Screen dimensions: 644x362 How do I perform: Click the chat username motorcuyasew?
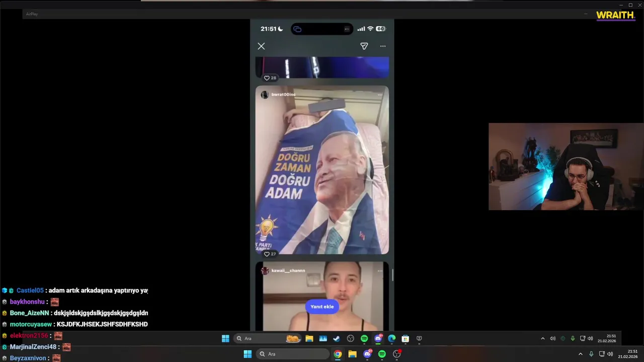(31, 324)
